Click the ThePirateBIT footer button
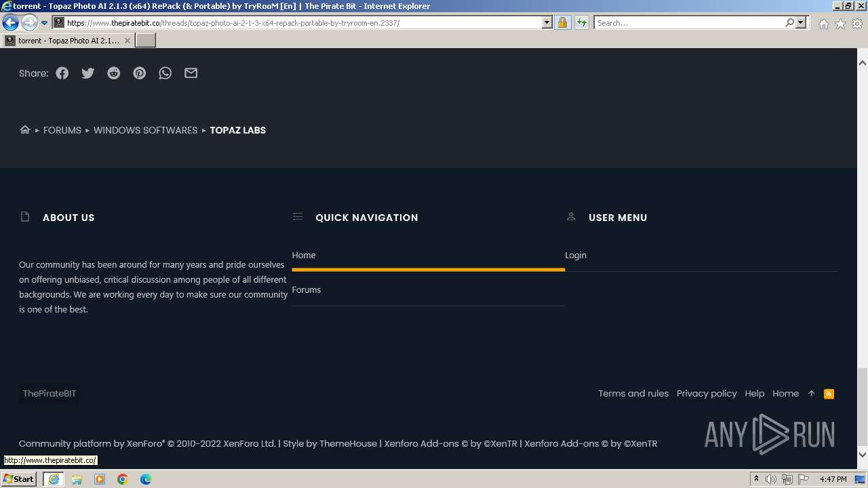This screenshot has width=868, height=488. [50, 394]
